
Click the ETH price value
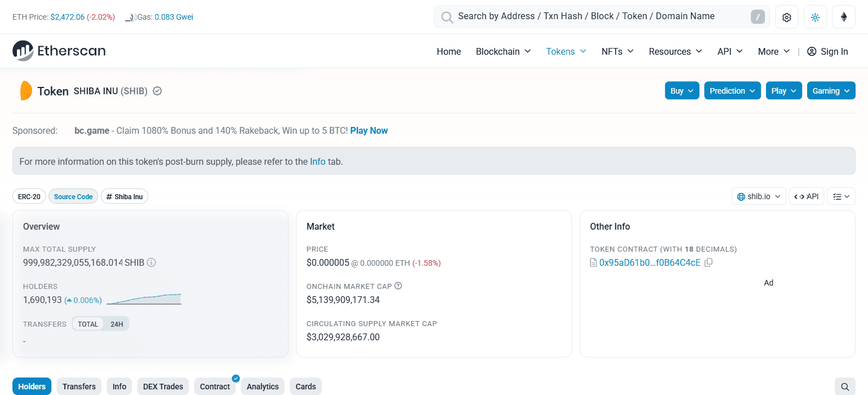point(68,17)
